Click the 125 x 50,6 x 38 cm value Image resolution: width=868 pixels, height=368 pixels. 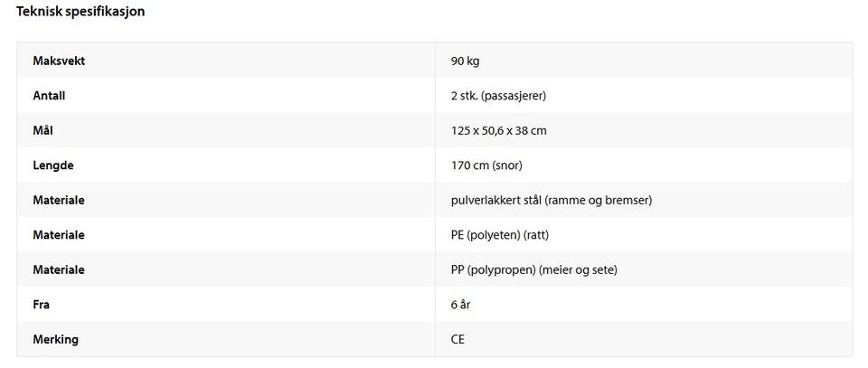click(499, 131)
